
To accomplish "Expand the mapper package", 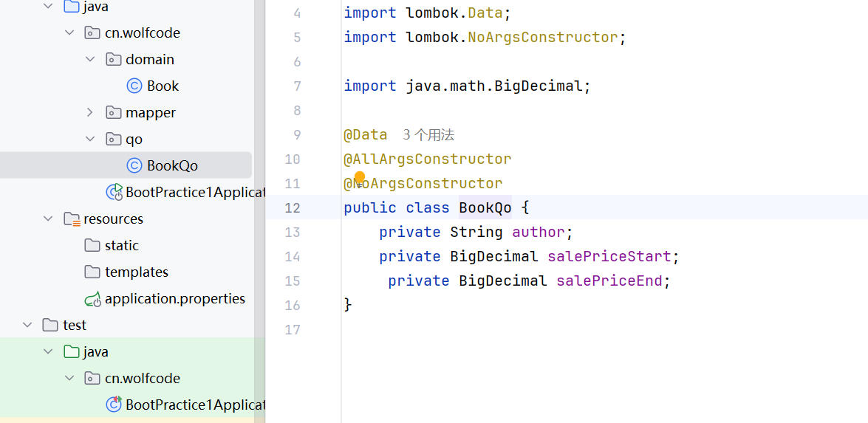I will [x=90, y=113].
